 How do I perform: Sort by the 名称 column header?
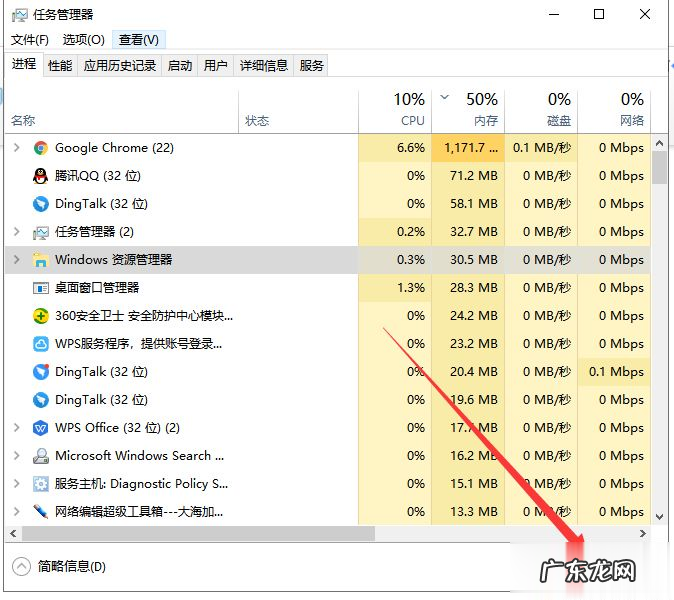pos(122,112)
